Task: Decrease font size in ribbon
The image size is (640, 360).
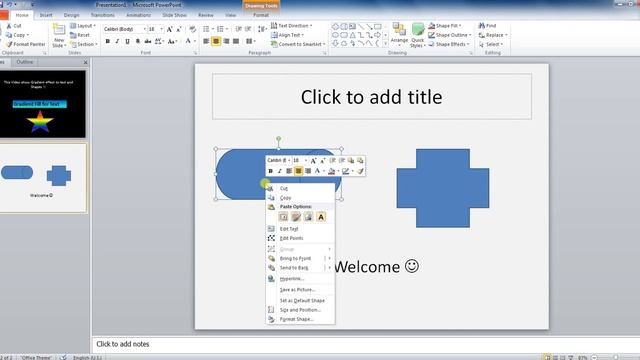Action: pyautogui.click(x=179, y=29)
